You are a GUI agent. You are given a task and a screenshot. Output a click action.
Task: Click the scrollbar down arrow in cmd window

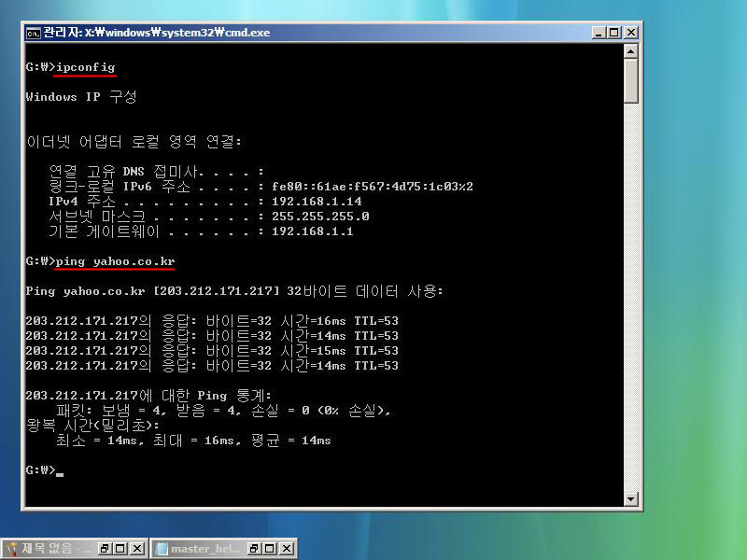tap(631, 499)
